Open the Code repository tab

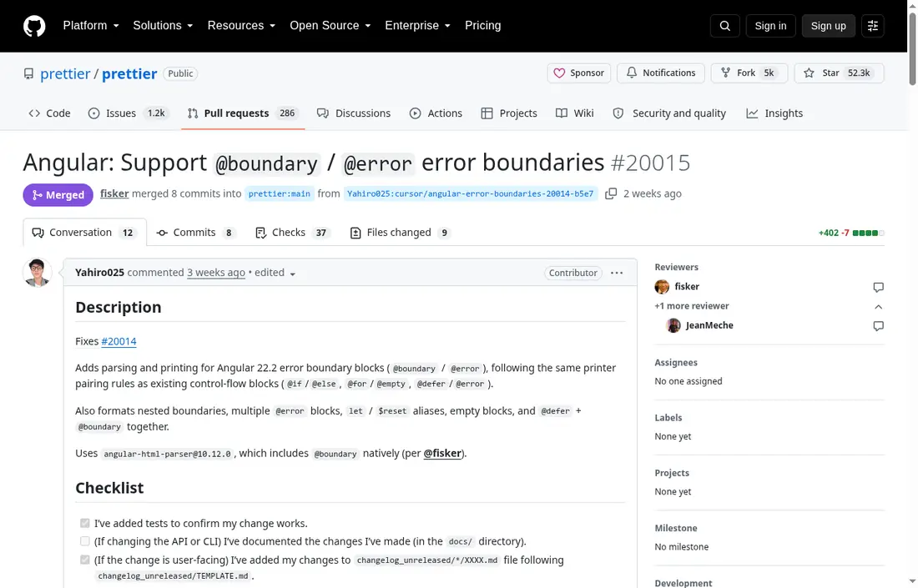point(50,113)
